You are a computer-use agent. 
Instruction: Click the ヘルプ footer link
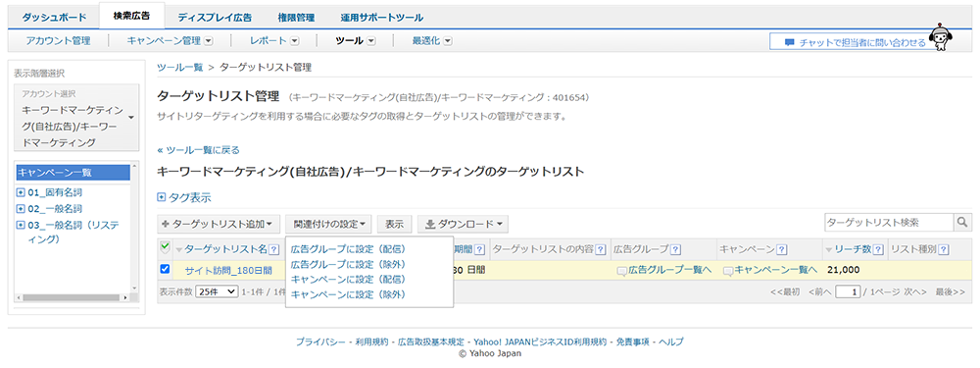click(671, 342)
